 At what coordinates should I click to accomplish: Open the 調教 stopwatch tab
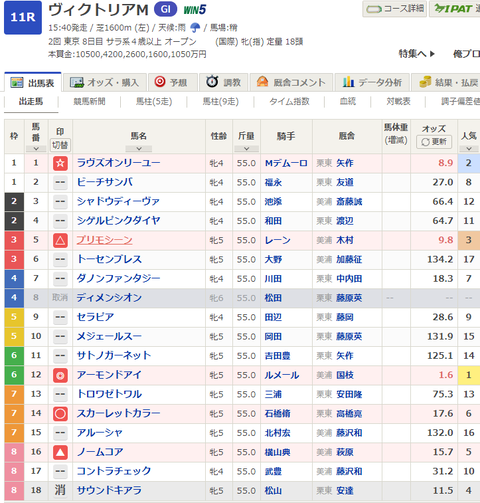click(223, 82)
